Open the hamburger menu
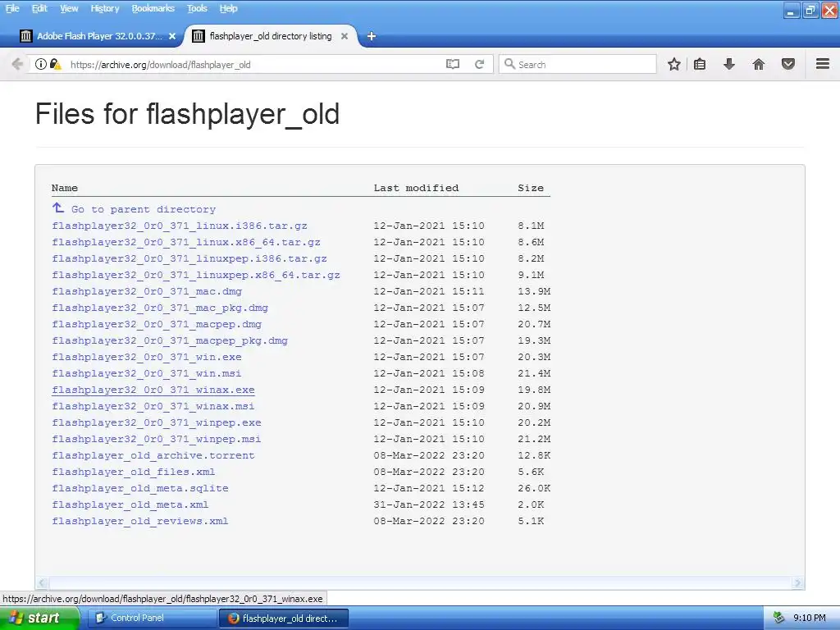The width and height of the screenshot is (840, 630). [x=823, y=64]
